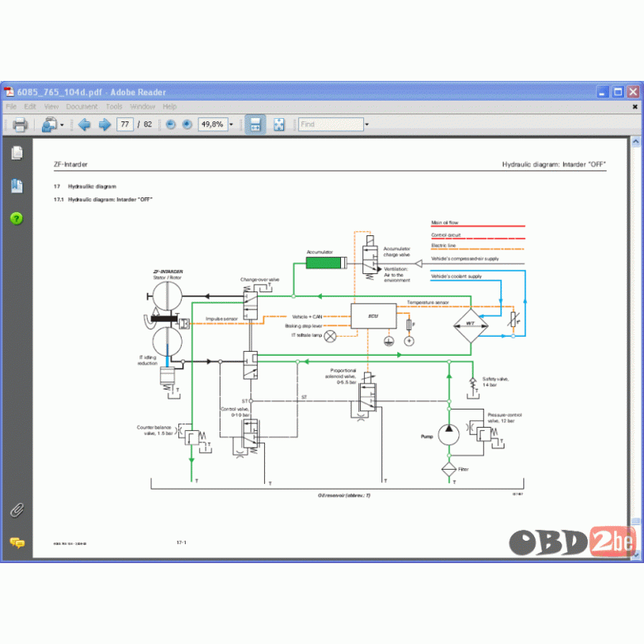Click the Adobe Reader PDF title bar icon

pyautogui.click(x=9, y=92)
